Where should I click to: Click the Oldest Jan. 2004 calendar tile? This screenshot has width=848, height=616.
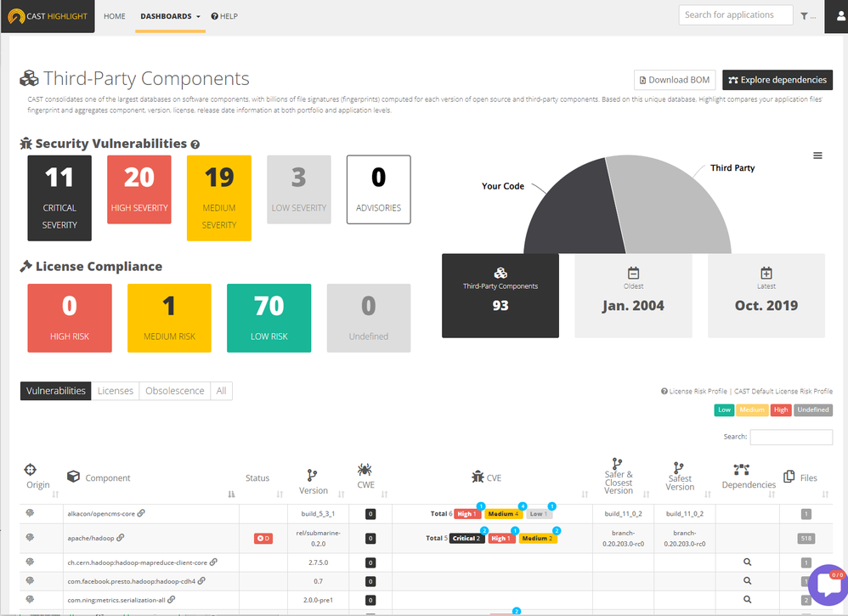633,296
